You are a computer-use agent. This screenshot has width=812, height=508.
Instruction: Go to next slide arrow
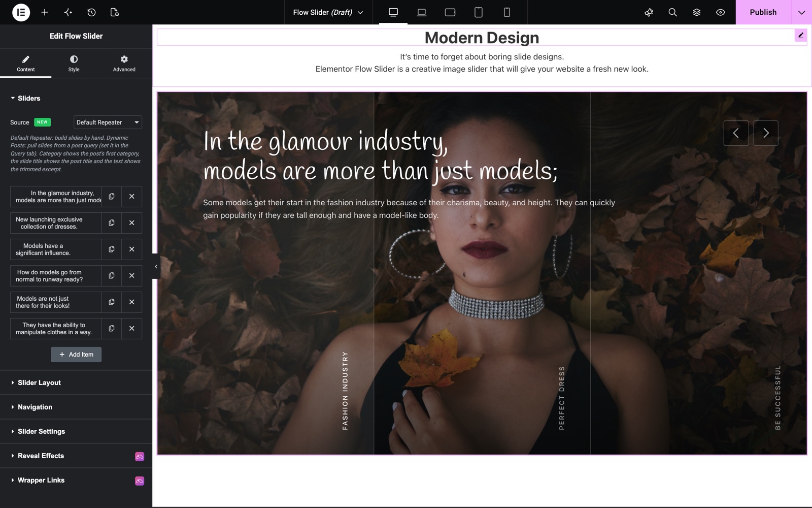(766, 133)
